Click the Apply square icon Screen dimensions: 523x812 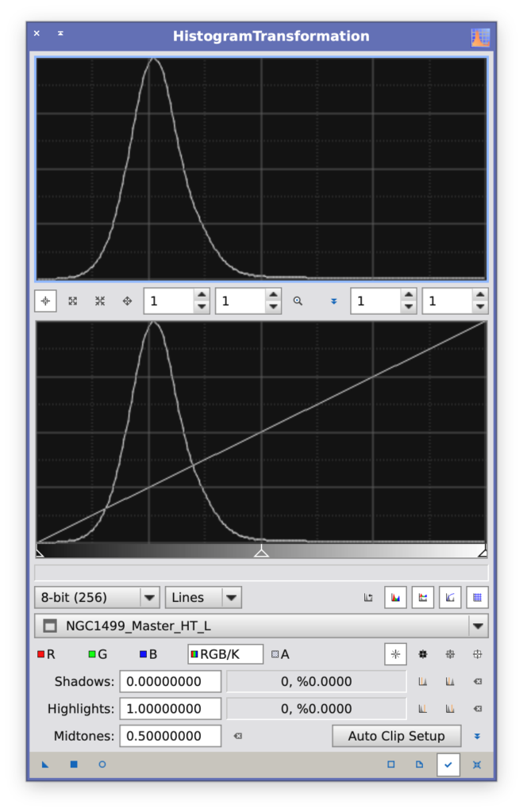pyautogui.click(x=74, y=764)
